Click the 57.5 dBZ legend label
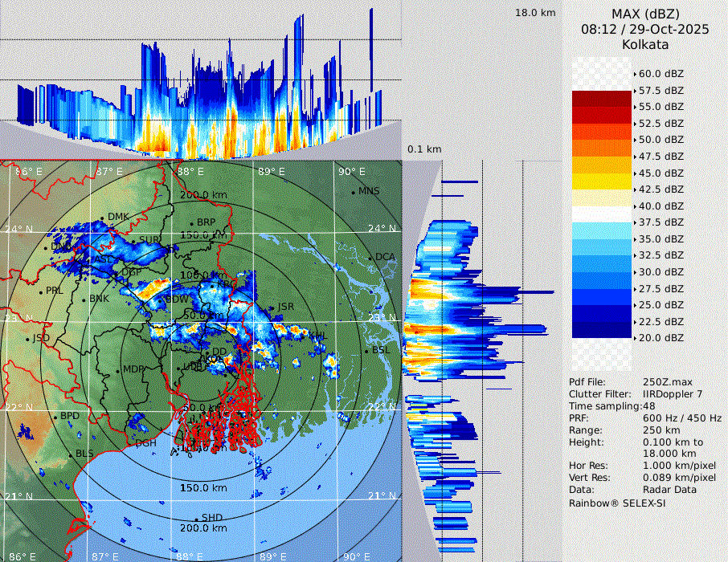728x562 pixels. click(x=661, y=91)
